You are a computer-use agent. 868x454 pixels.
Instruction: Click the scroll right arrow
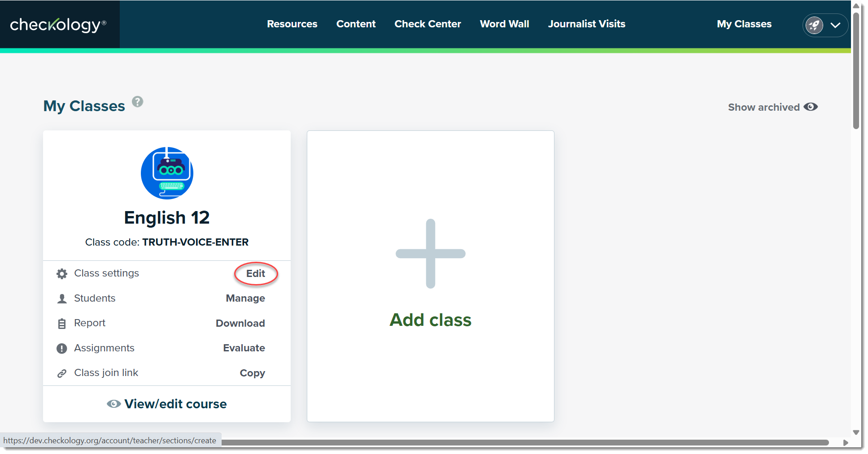coord(846,443)
